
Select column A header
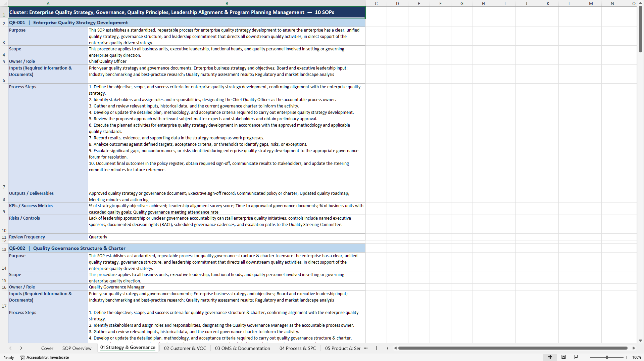(x=48, y=3)
